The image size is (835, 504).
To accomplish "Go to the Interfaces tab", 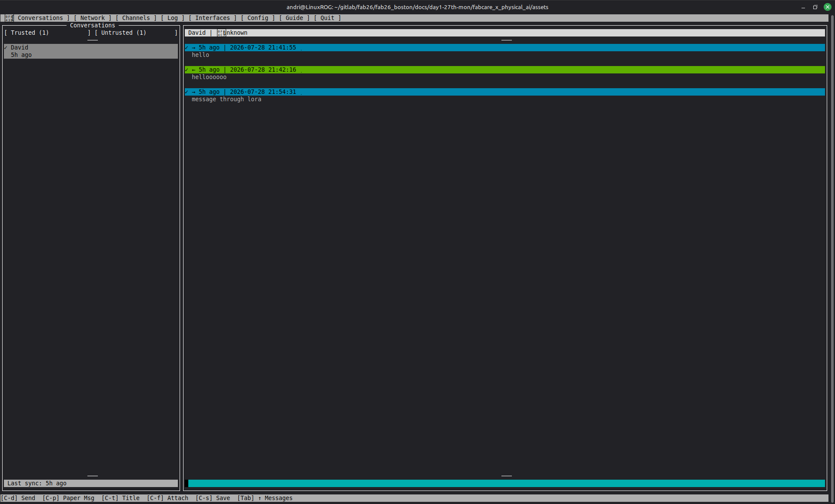I will tap(213, 18).
